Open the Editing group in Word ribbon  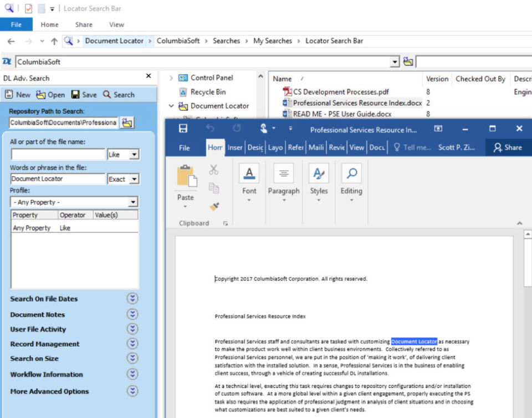(351, 182)
